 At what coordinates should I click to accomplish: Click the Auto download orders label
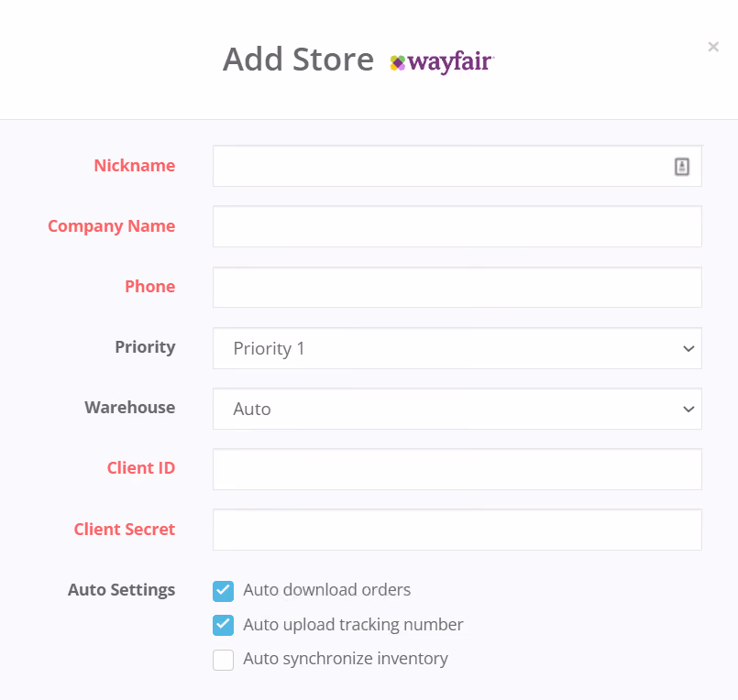[326, 590]
